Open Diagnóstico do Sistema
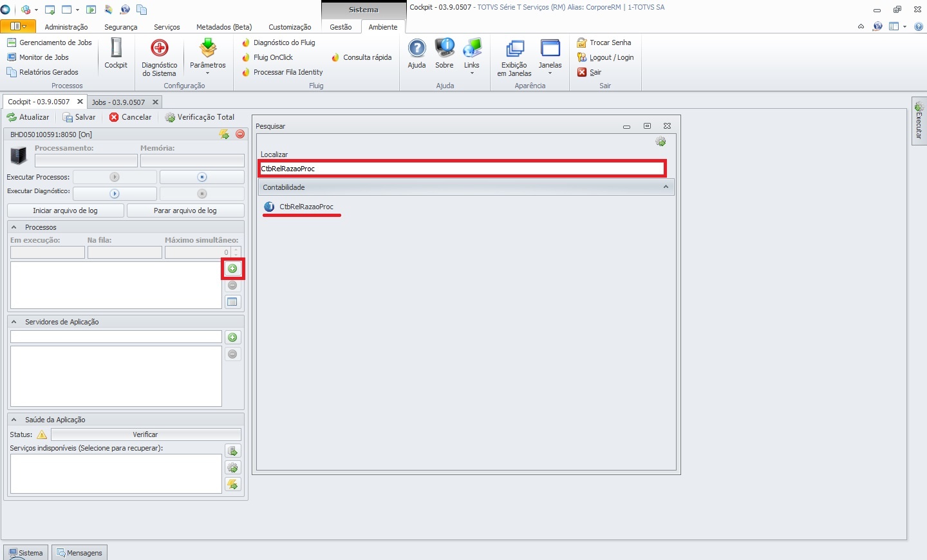 159,57
